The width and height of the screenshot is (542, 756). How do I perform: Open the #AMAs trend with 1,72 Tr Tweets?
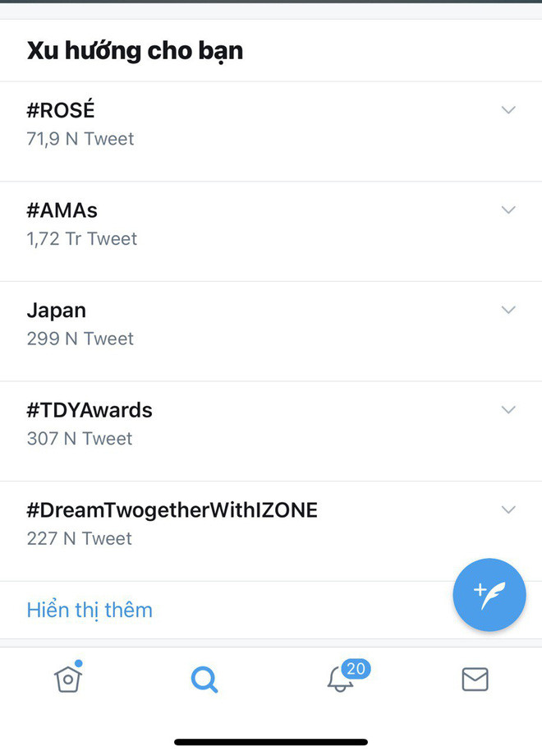[62, 210]
